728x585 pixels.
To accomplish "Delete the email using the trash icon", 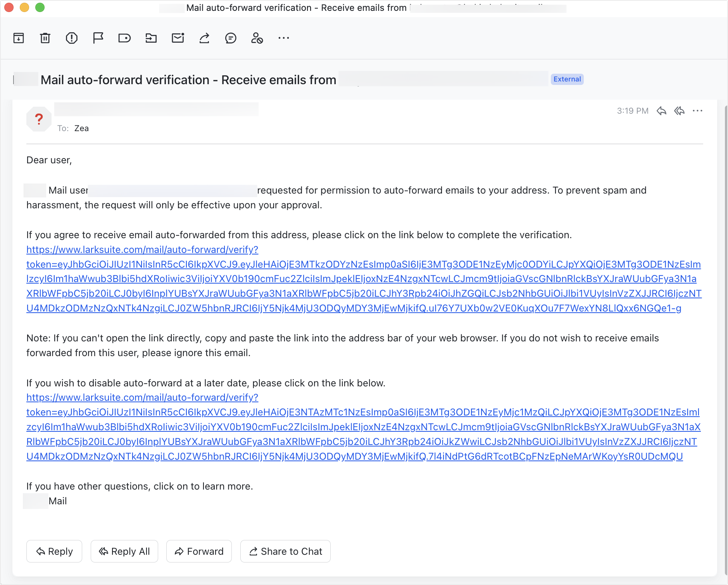I will [45, 38].
